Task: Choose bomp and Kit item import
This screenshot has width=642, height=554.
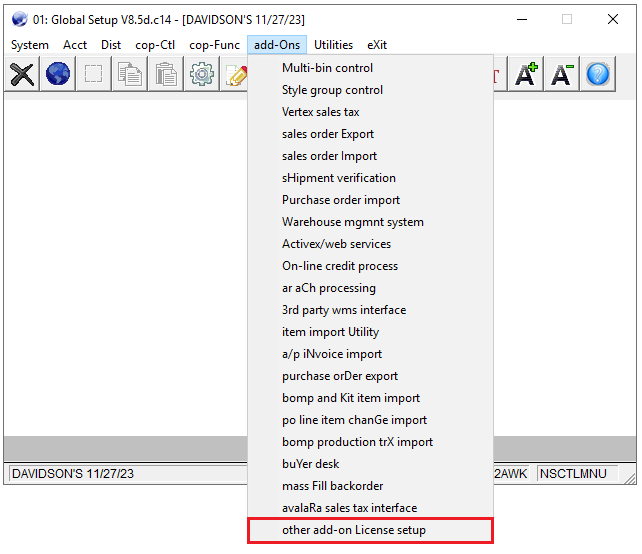Action: pos(371,398)
